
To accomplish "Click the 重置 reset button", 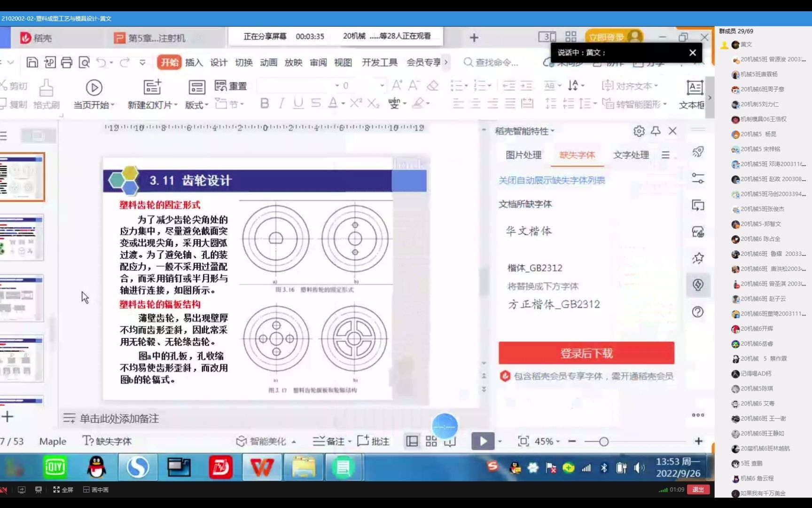I will tap(231, 86).
